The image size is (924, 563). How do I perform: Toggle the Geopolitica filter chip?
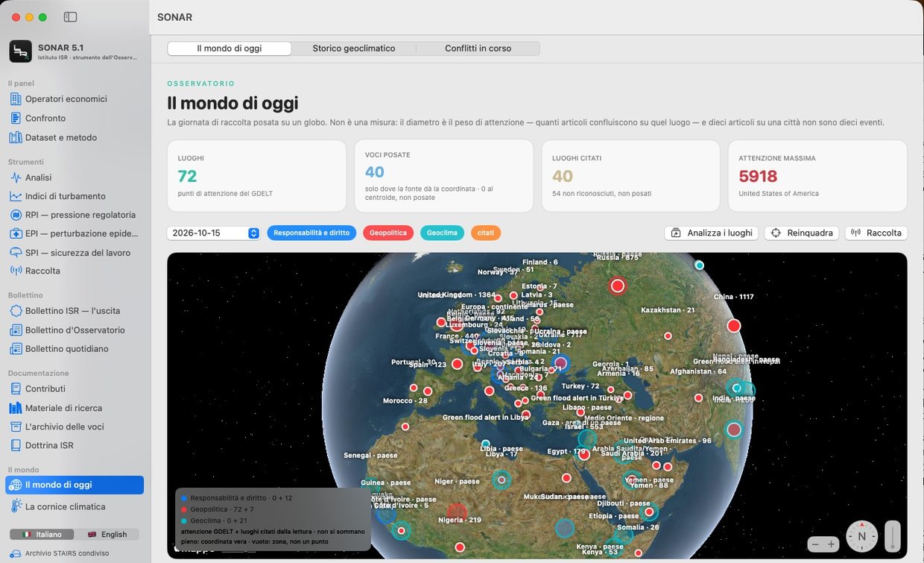[388, 233]
